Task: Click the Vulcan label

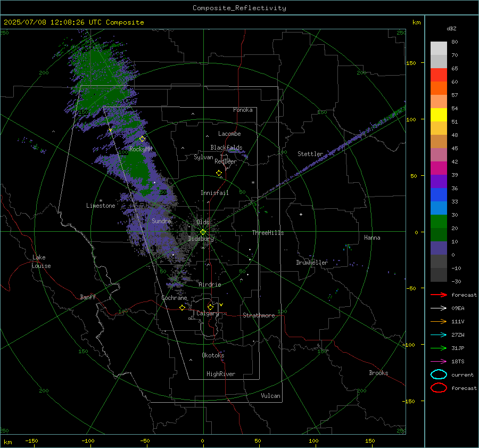Action: pos(271,396)
